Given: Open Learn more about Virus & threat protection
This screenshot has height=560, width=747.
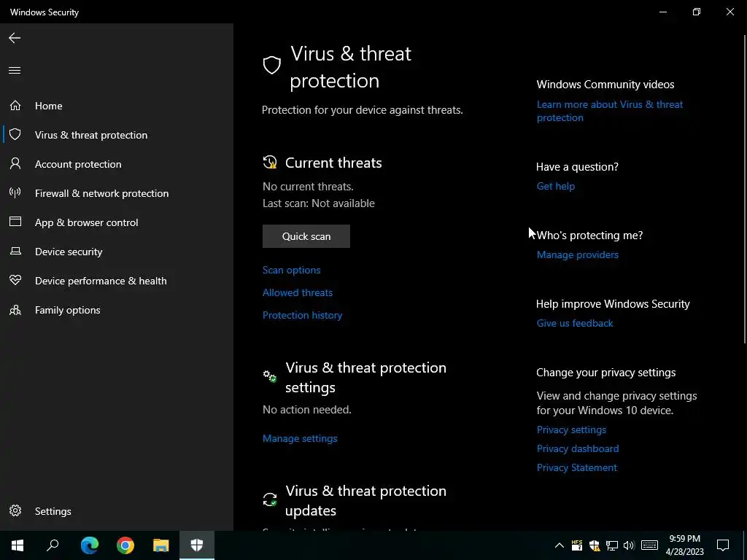Looking at the screenshot, I should click(610, 111).
